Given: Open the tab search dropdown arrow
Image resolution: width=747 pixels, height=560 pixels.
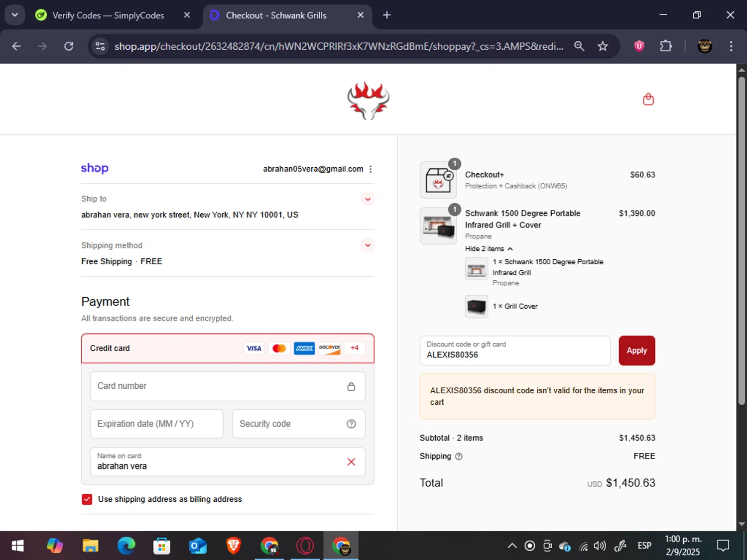Looking at the screenshot, I should 15,15.
